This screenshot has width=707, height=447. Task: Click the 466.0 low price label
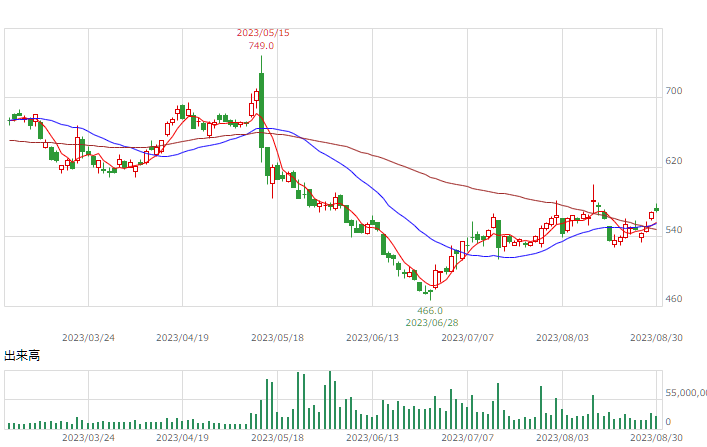coord(430,311)
